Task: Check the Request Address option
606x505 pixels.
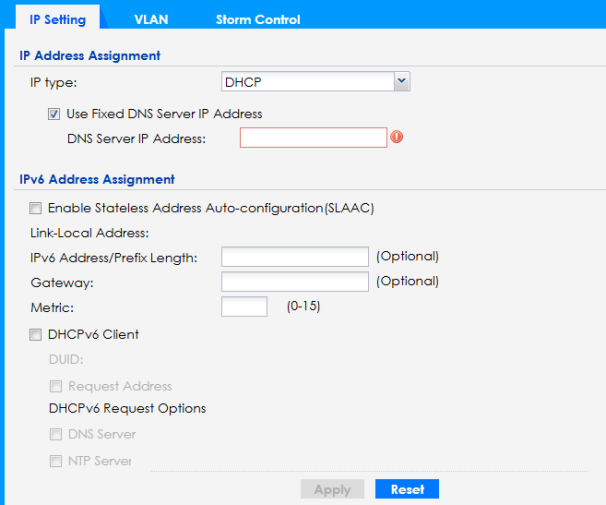Action: click(x=57, y=386)
